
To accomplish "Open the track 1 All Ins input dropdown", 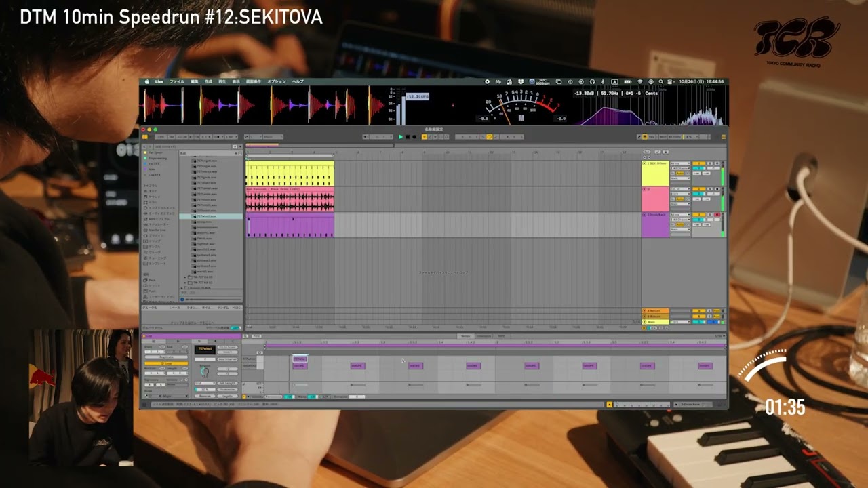I will [x=680, y=163].
